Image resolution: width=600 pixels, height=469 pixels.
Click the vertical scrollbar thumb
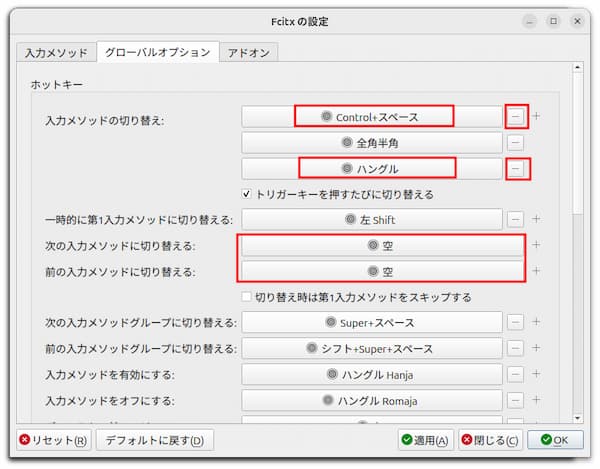[577, 143]
